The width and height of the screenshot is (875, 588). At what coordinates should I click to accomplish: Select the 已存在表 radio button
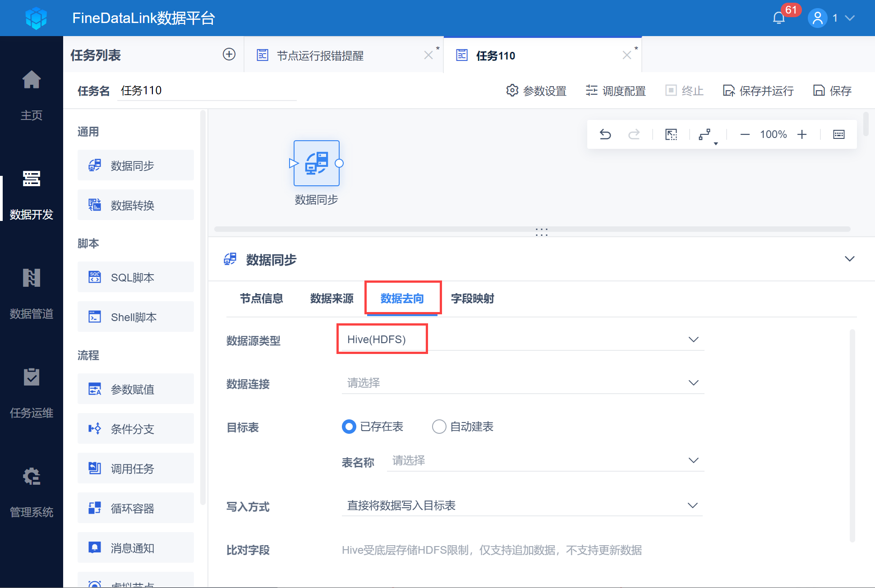pos(349,427)
